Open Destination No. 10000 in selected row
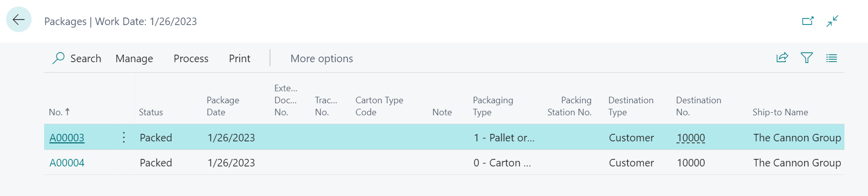Image resolution: width=868 pixels, height=196 pixels. (x=690, y=138)
